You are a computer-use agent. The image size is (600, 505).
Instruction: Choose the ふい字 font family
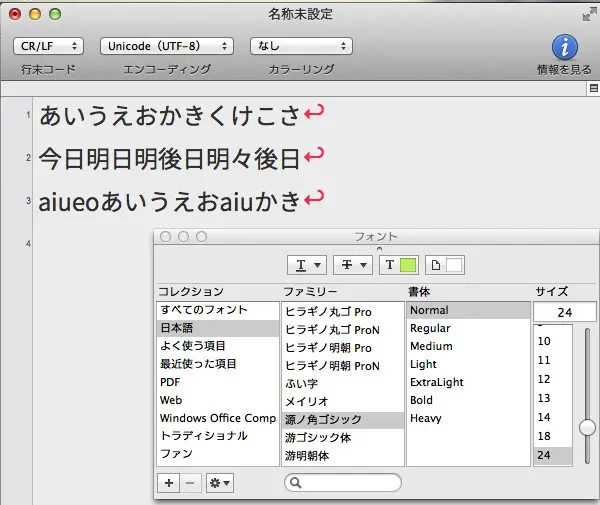[343, 383]
